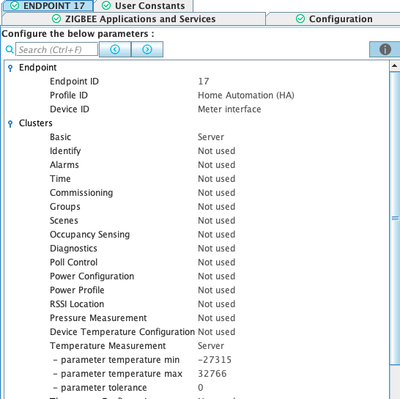Change Basic cluster Server setting
The width and height of the screenshot is (400, 399).
[x=211, y=137]
